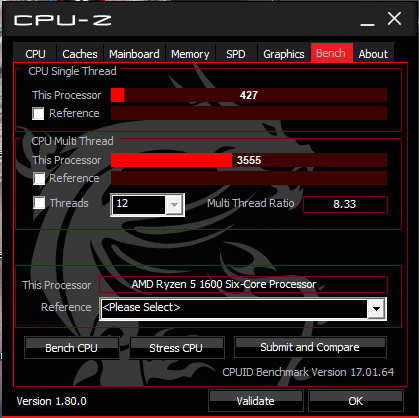The height and width of the screenshot is (418, 419).
Task: Close the CPU-Z window
Action: tap(394, 19)
